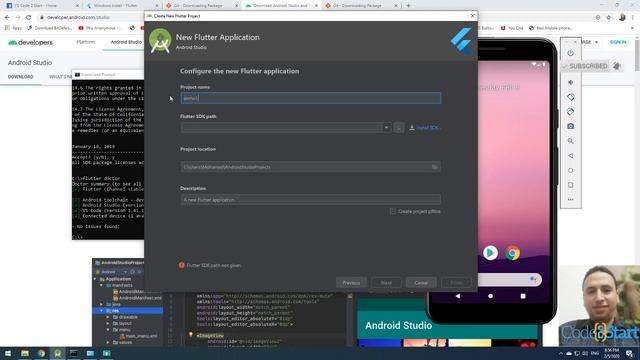This screenshot has height=360, width=640.
Task: Click the SIGN IN link on developers site
Action: [618, 42]
